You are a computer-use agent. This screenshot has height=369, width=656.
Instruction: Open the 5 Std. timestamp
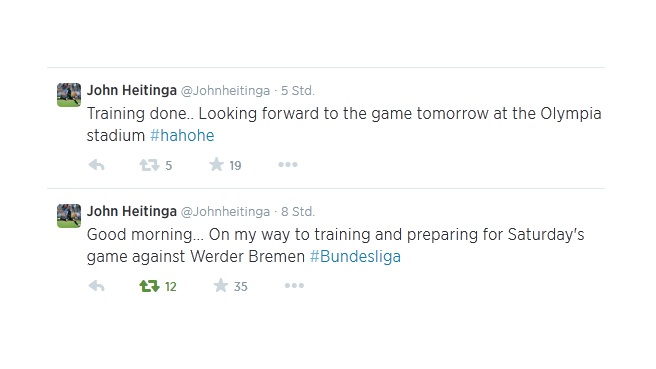(297, 91)
